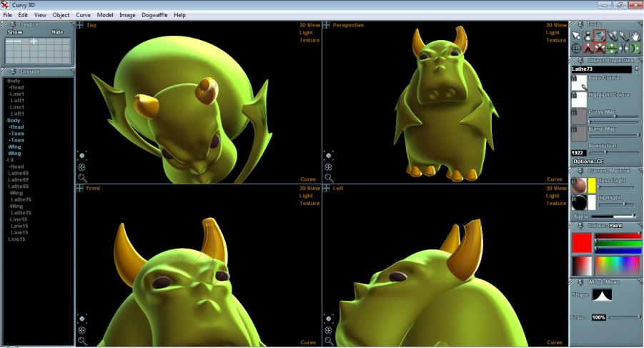Pick the pen Draw curve tool
Screen dimensions: 644x348
tap(612, 36)
